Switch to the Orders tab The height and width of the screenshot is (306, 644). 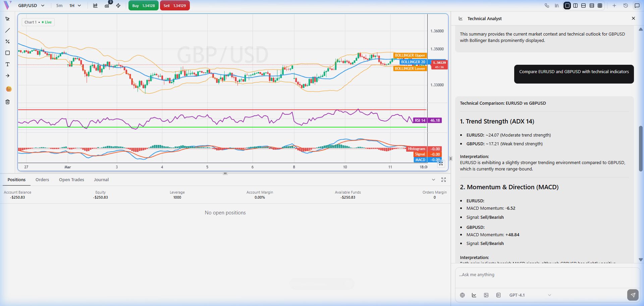coord(42,180)
